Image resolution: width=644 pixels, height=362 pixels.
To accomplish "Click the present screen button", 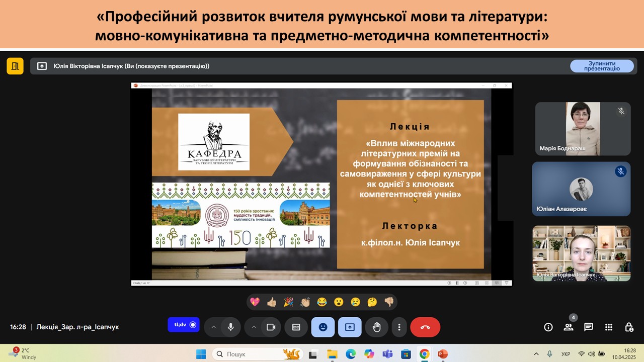I will (350, 327).
